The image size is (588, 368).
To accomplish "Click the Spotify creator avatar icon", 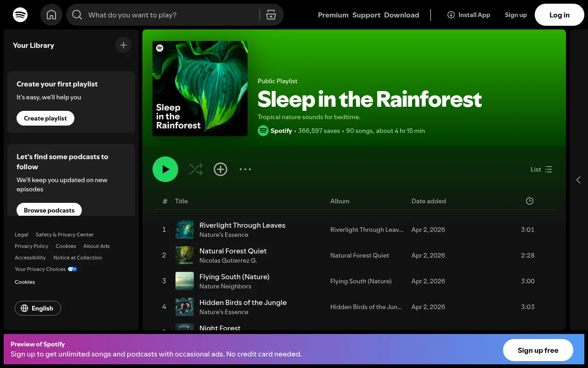I will point(263,131).
